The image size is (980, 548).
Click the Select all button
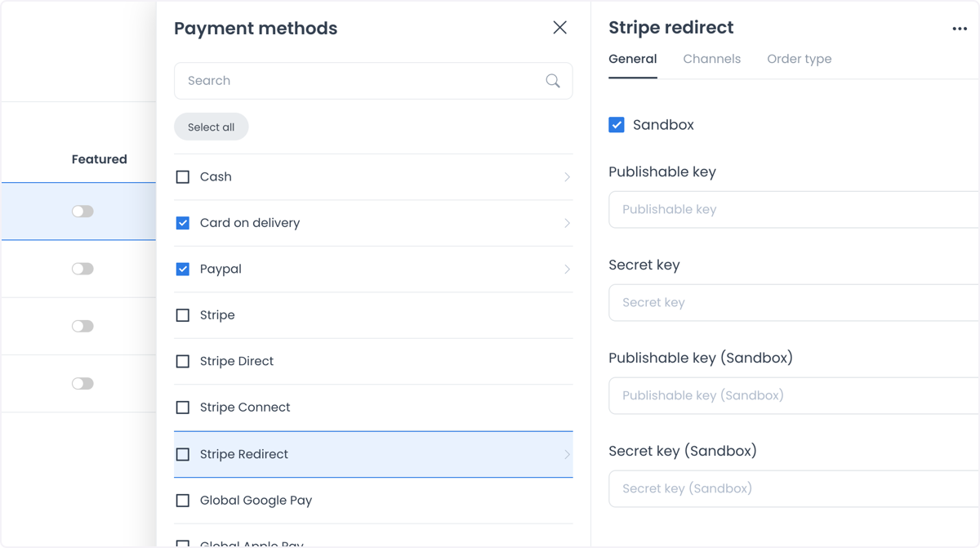(211, 127)
